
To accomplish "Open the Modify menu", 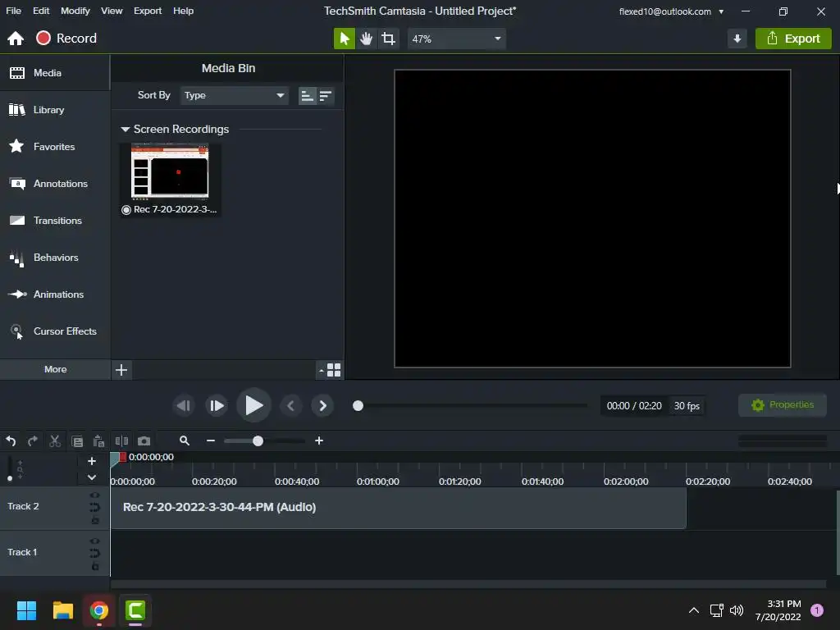I will point(75,11).
